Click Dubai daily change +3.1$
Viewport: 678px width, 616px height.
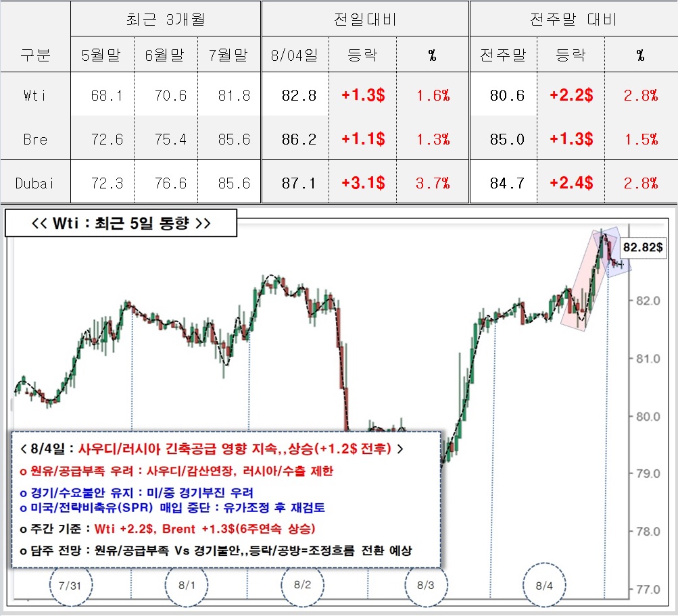click(x=363, y=183)
